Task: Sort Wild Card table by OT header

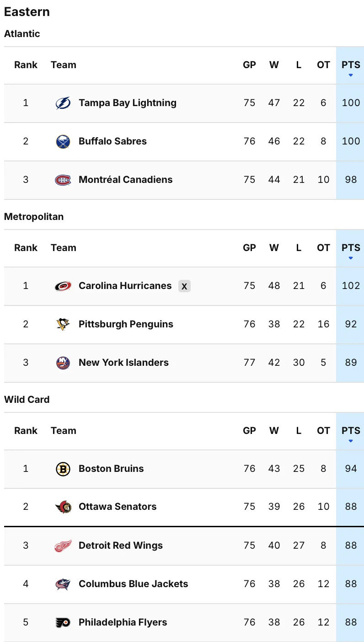Action: (323, 431)
